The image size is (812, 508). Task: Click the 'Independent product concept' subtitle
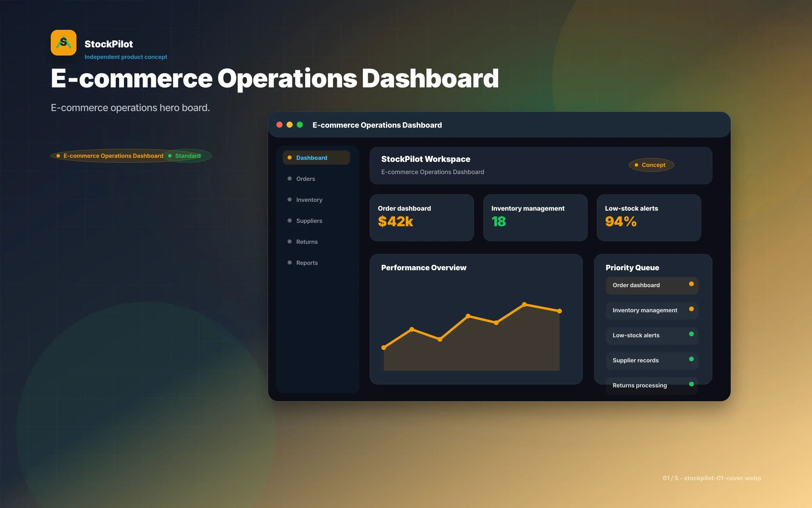(126, 57)
